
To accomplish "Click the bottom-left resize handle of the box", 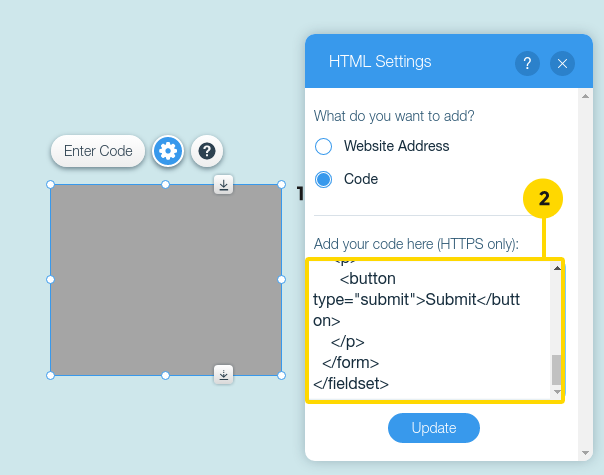I will coord(50,376).
